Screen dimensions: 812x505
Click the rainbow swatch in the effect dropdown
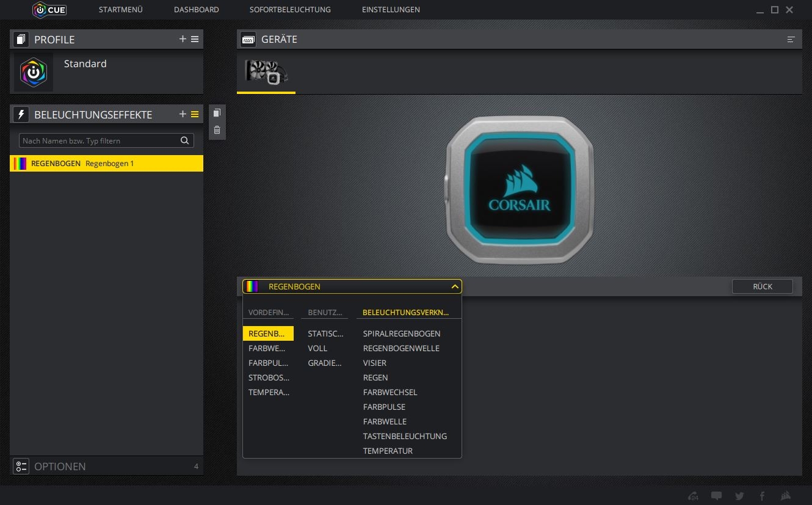(252, 286)
